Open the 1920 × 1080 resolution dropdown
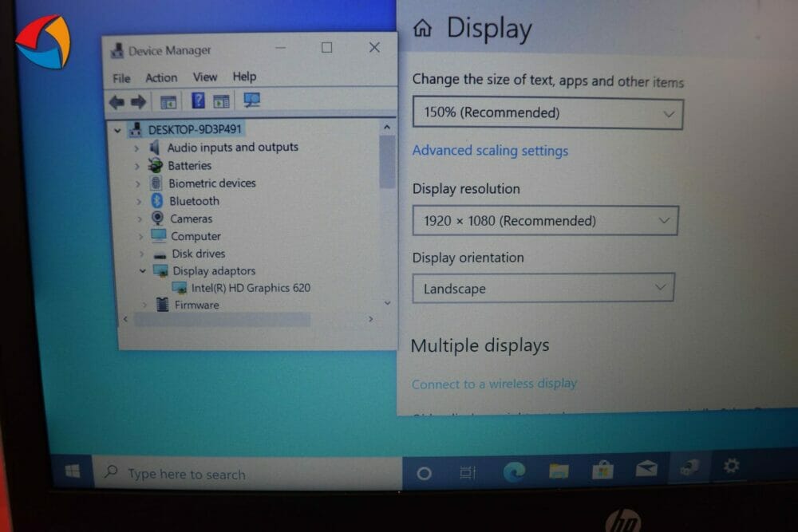 tap(545, 221)
